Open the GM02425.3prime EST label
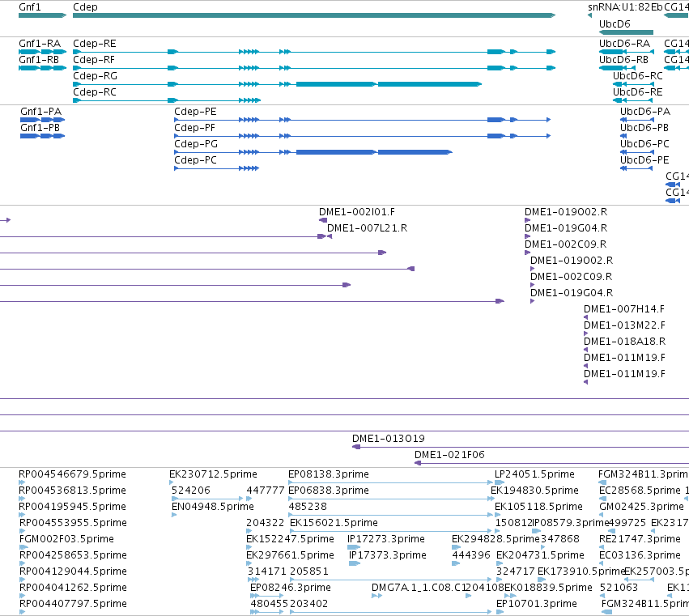The height and width of the screenshot is (616, 689). [x=641, y=507]
